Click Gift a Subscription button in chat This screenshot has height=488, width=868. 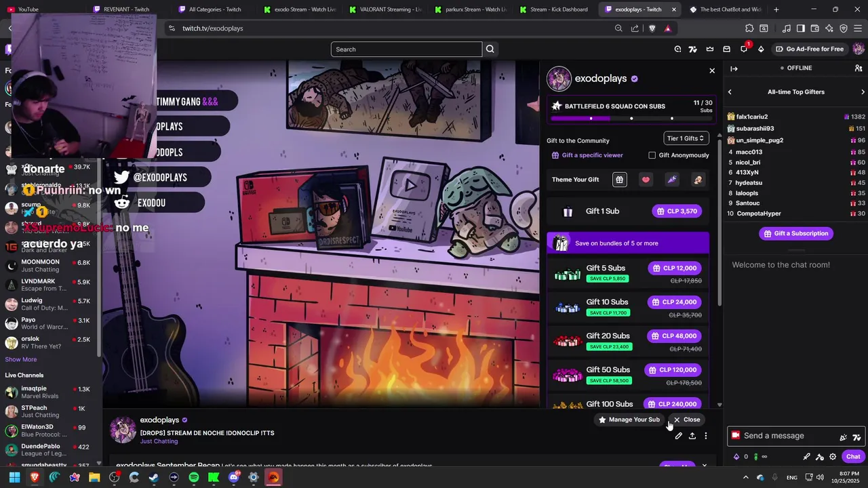tap(795, 233)
